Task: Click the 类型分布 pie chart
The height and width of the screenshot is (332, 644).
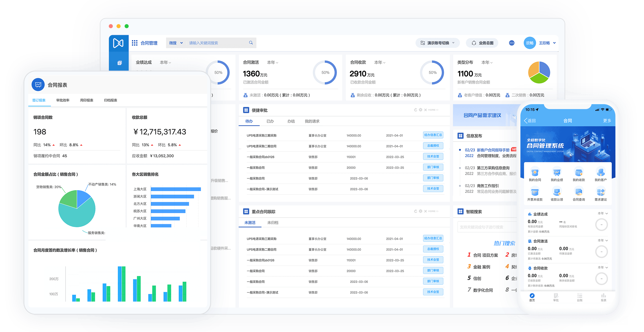Action: 539,73
